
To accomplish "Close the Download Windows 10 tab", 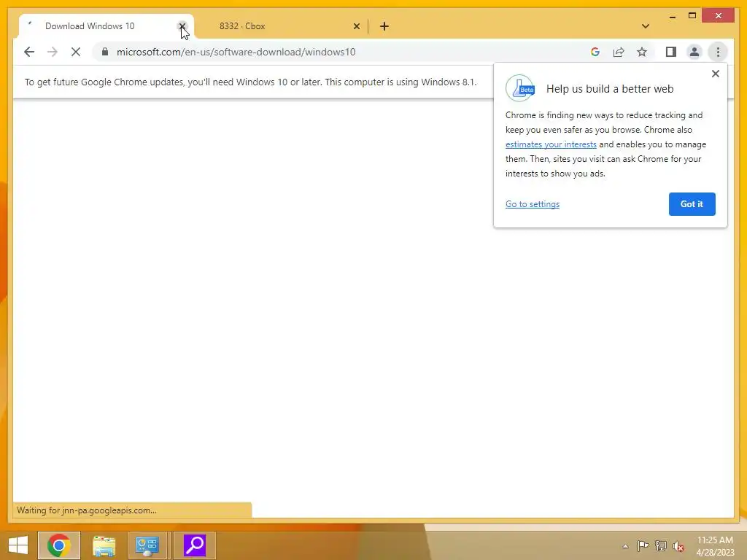I will 182,26.
